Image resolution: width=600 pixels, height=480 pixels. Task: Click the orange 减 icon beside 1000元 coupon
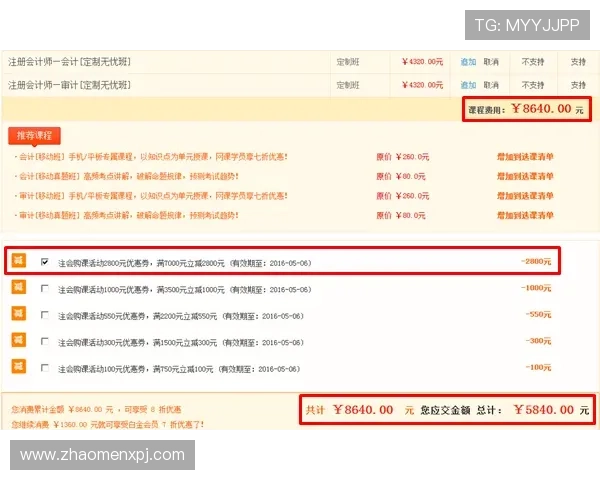pos(19,287)
